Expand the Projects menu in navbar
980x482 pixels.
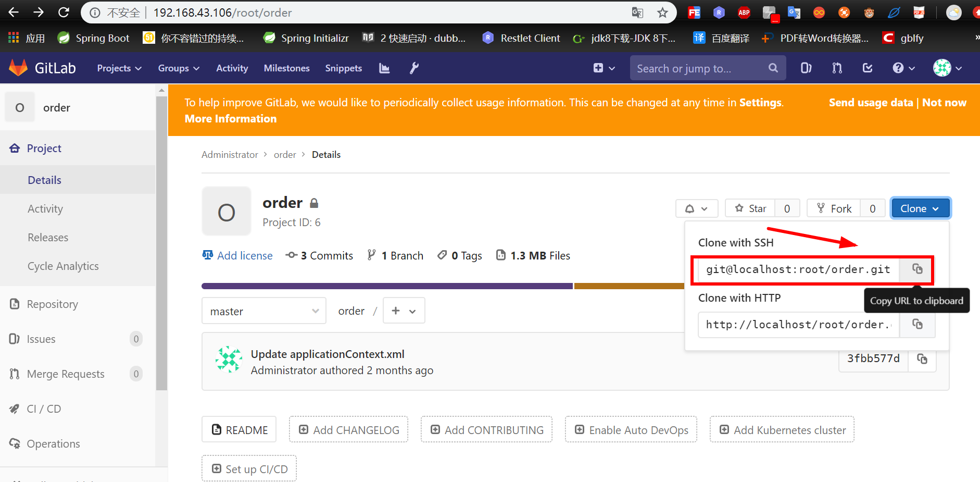coord(119,68)
